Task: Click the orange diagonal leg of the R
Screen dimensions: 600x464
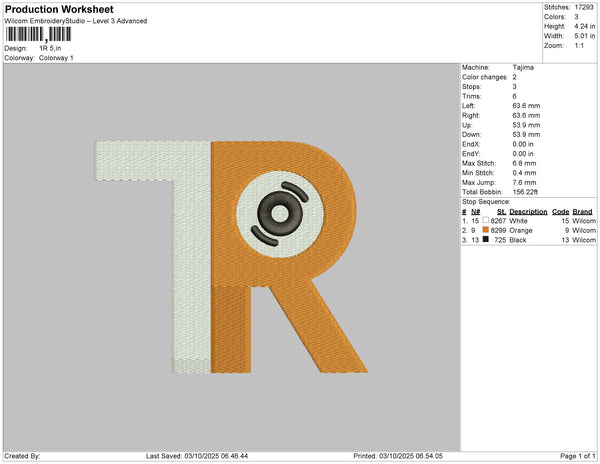Action: click(x=318, y=330)
